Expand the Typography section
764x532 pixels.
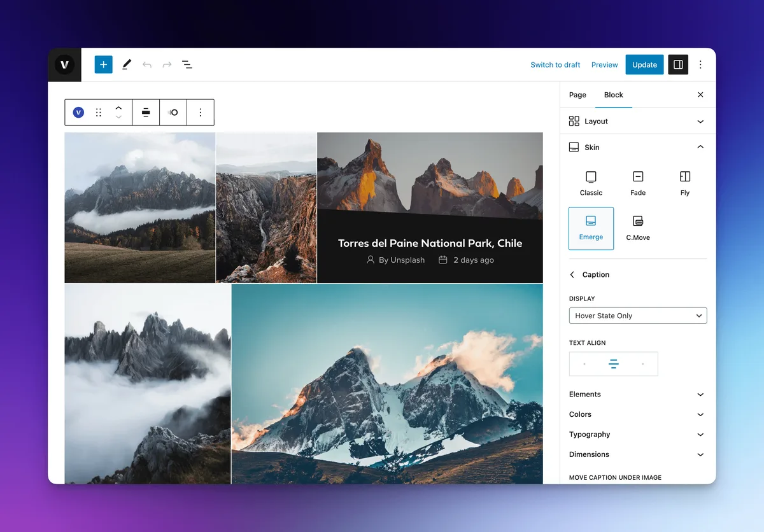638,435
